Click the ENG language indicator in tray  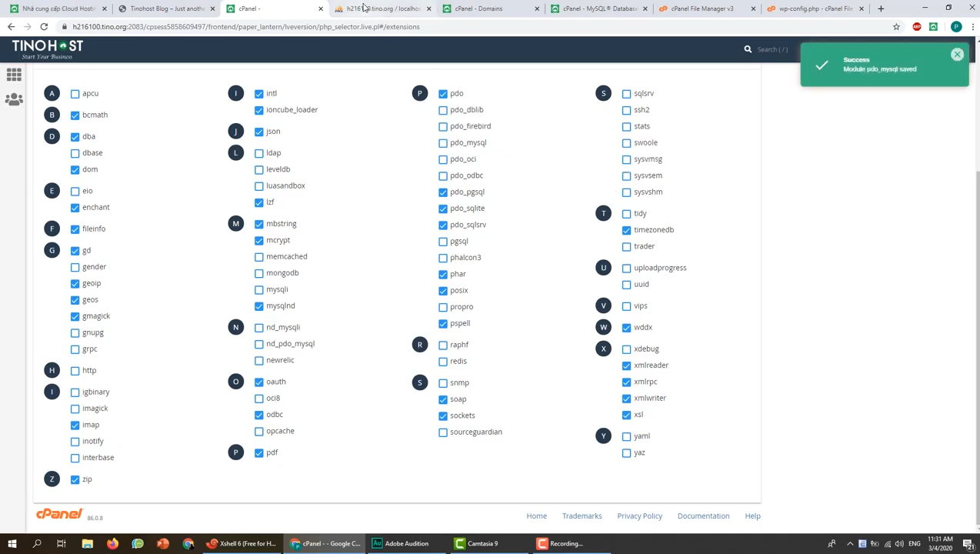coord(914,544)
